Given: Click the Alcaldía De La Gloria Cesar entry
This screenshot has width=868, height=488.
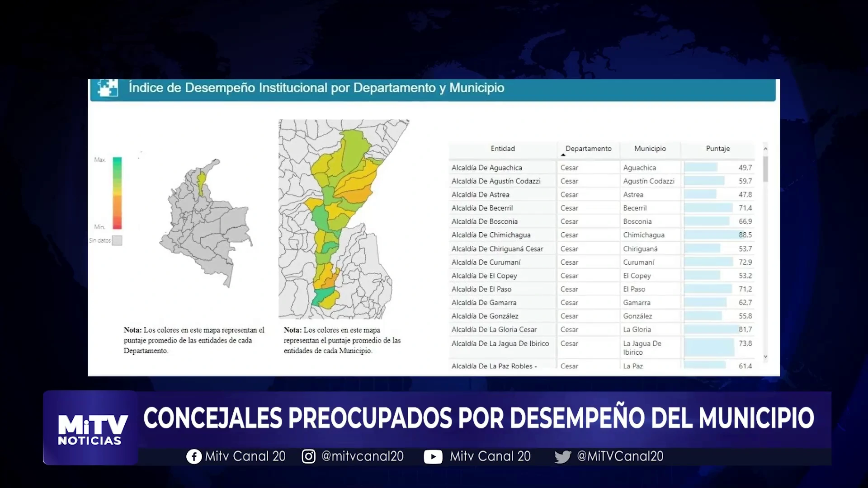Looking at the screenshot, I should (494, 329).
